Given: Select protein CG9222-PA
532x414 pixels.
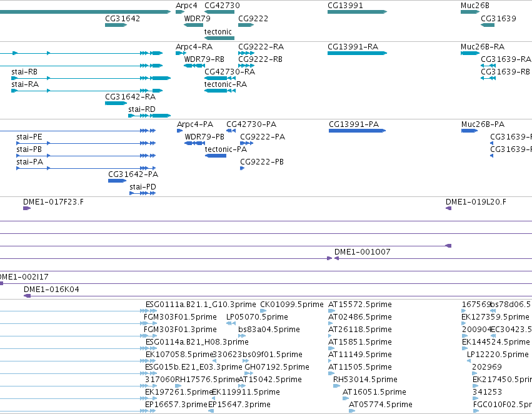Looking at the screenshot, I should tap(247, 144).
